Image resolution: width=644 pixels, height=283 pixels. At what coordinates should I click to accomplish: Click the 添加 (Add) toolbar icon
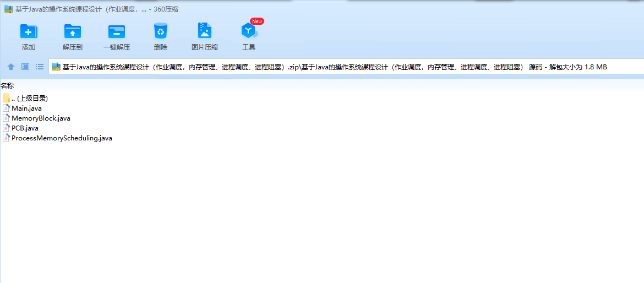click(x=28, y=31)
